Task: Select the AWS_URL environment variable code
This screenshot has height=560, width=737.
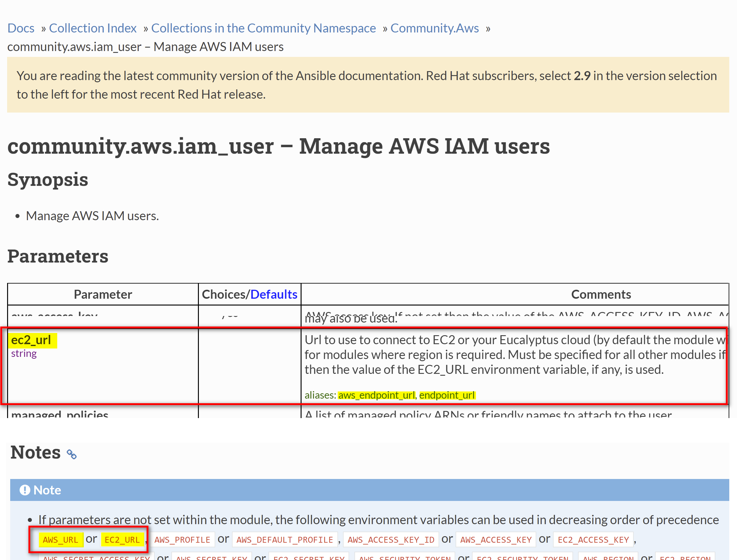Action: pos(60,540)
